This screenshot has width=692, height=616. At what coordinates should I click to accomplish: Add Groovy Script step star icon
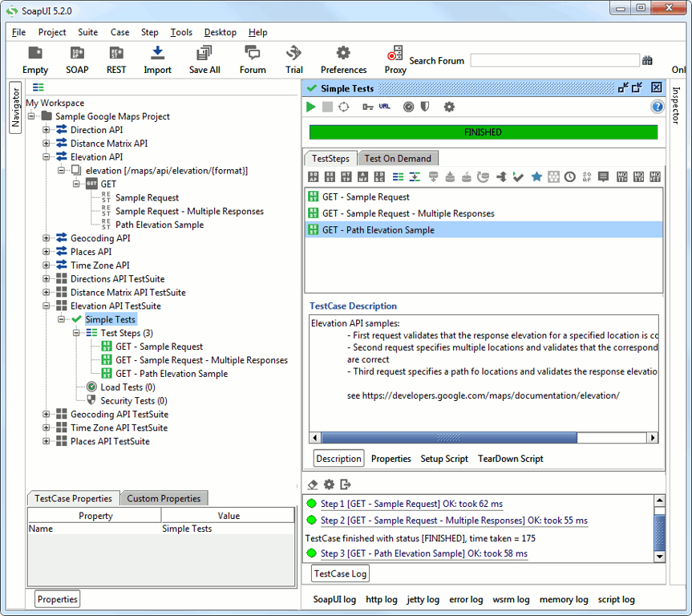536,177
